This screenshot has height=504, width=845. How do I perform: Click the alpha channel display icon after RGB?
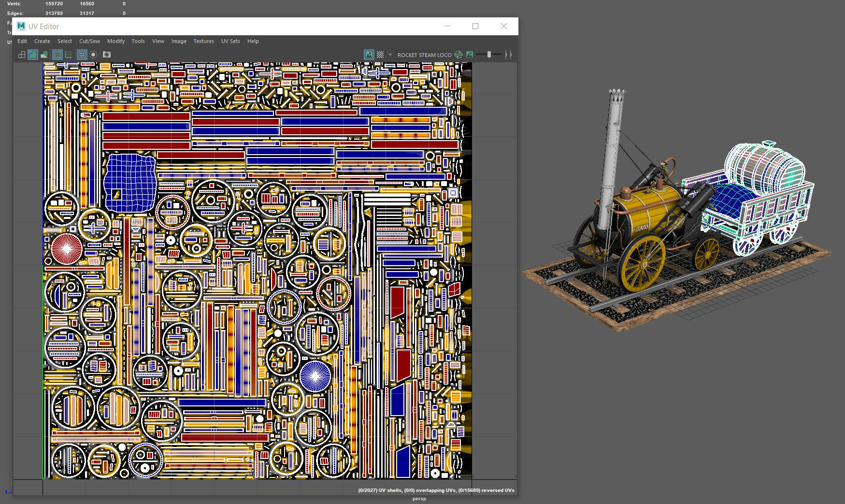[x=469, y=55]
